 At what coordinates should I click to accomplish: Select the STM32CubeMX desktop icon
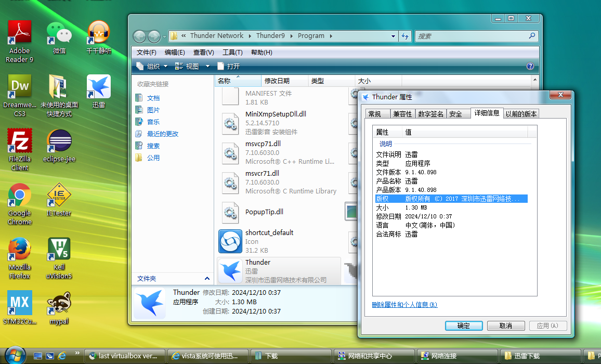(x=20, y=308)
